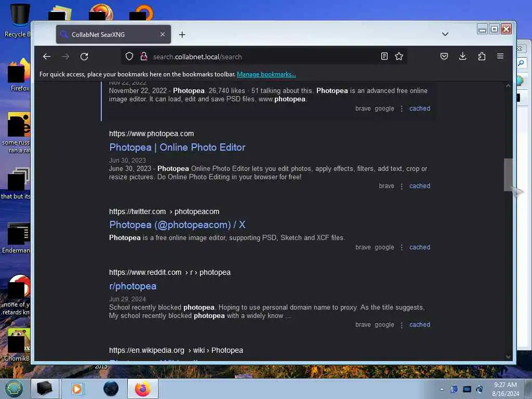Open the r/photopea result link
The width and height of the screenshot is (532, 399).
pos(132,286)
